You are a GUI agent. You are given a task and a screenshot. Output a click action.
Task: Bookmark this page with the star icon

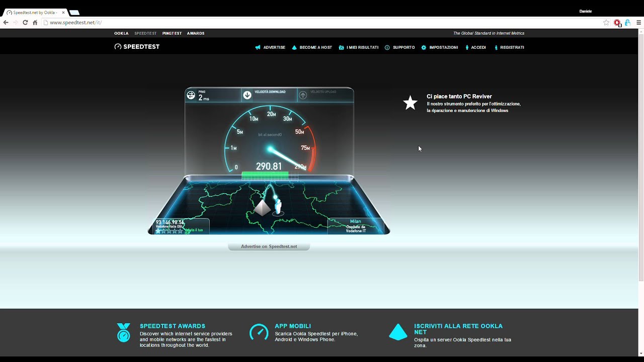[x=606, y=23]
